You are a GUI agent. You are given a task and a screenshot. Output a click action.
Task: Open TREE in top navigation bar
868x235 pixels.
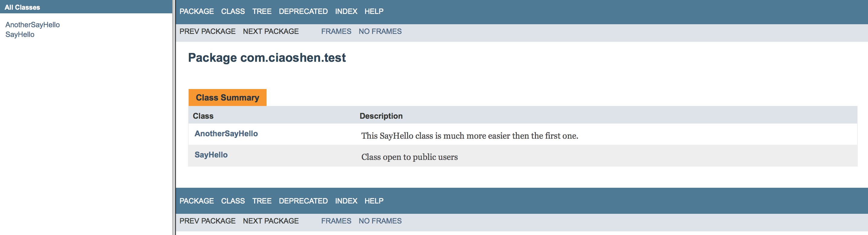(x=262, y=12)
